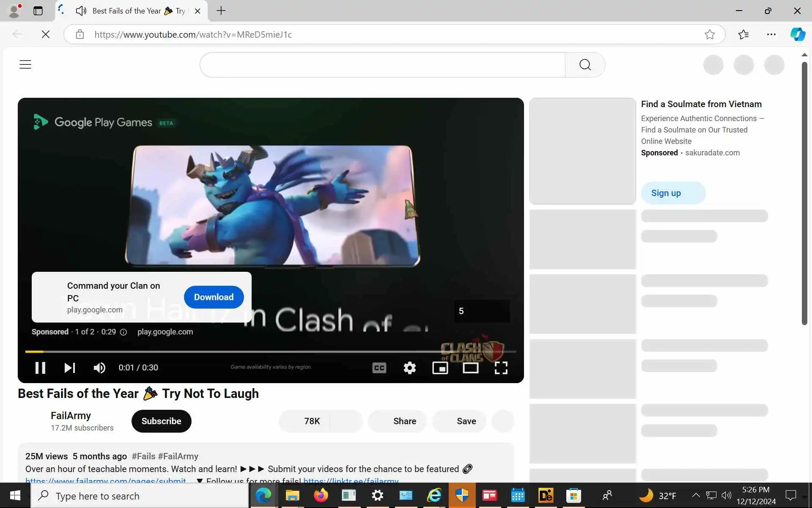Show hidden system tray icons
812x508 pixels.
[695, 495]
